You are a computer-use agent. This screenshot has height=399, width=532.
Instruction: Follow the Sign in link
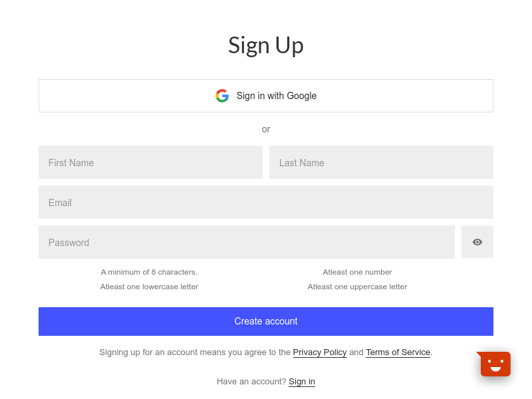tap(302, 381)
